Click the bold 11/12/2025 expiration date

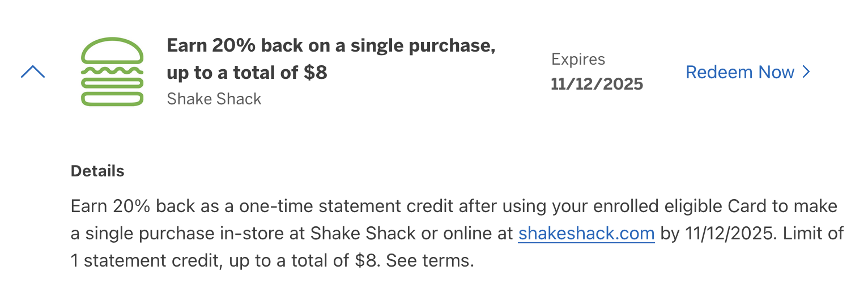[597, 85]
